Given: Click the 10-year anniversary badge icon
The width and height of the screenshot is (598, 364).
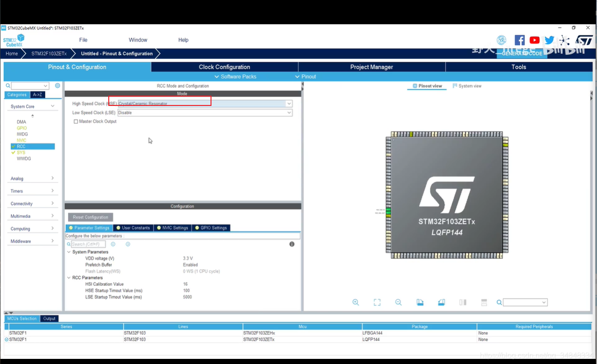Looking at the screenshot, I should pyautogui.click(x=501, y=40).
